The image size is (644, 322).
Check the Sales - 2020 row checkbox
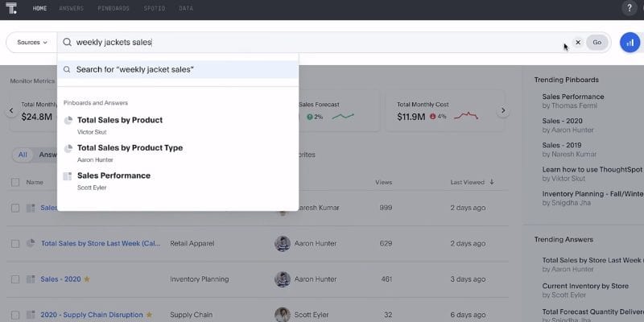pyautogui.click(x=15, y=279)
